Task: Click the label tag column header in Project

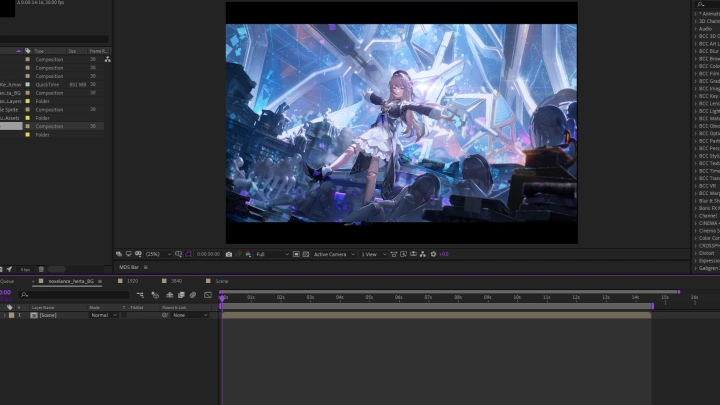Action: pos(28,51)
